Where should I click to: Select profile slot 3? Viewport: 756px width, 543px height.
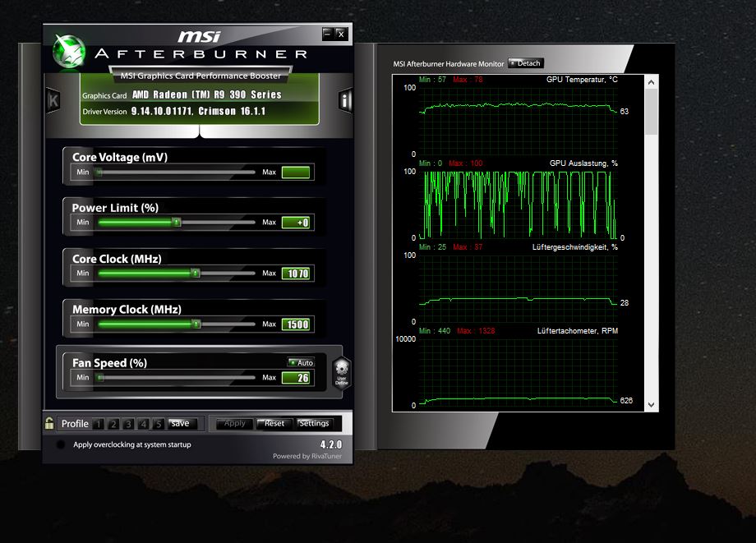pos(128,424)
